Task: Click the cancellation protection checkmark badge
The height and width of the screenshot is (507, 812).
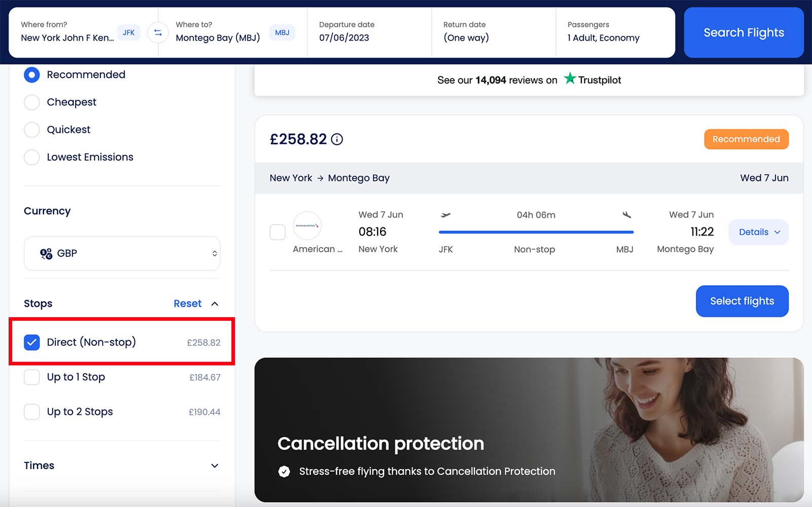Action: coord(284,471)
